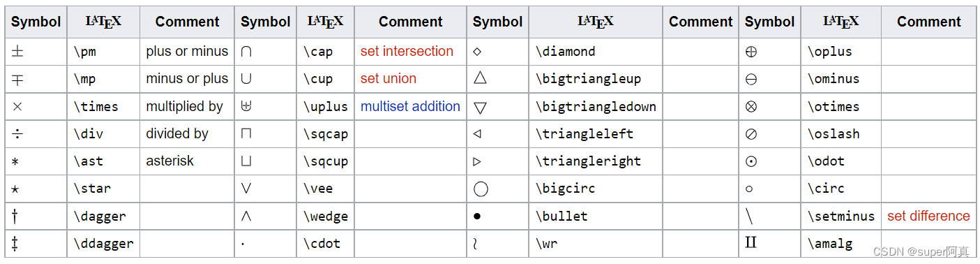Select the divide ÷ symbol
This screenshot has height=264, width=980.
click(x=18, y=134)
